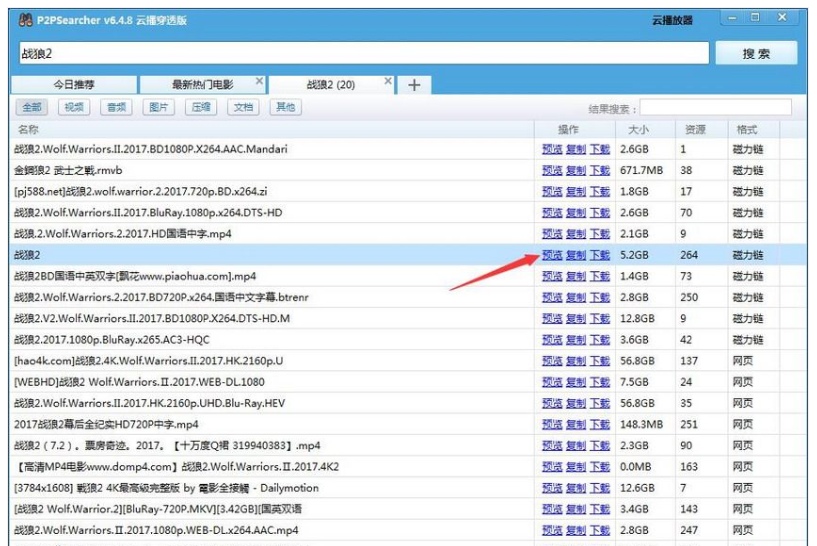Image resolution: width=817 pixels, height=546 pixels.
Task: Filter results by 音频
Action: pos(116,107)
